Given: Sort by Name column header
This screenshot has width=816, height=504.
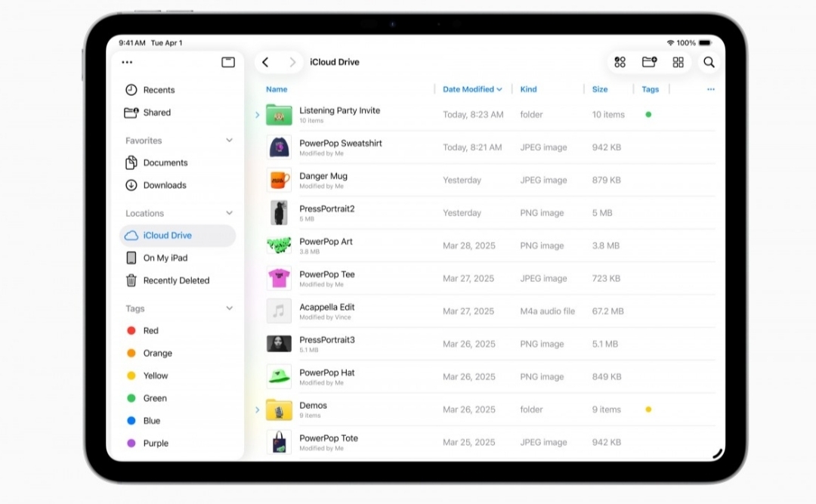Looking at the screenshot, I should pos(277,89).
